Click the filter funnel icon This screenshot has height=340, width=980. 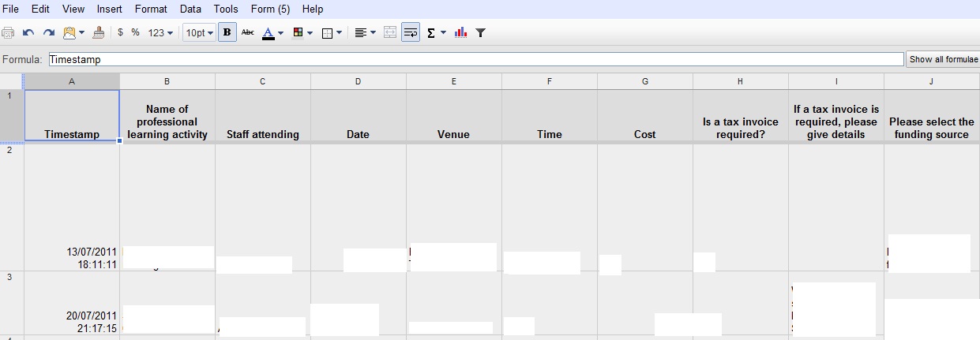(x=480, y=32)
